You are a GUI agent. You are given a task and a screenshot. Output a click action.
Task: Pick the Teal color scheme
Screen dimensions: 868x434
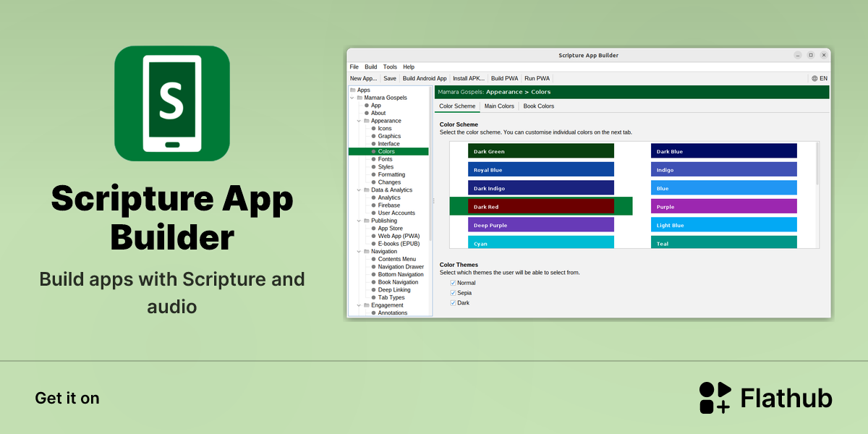724,242
